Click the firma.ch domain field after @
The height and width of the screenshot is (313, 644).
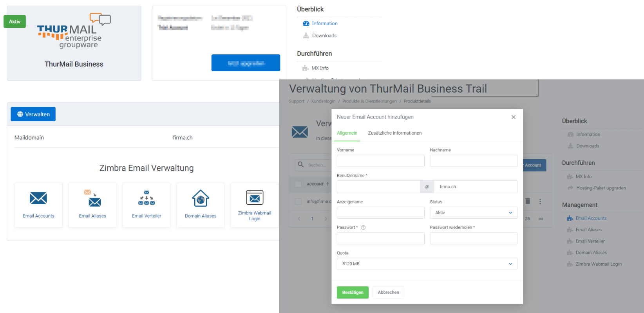point(476,187)
